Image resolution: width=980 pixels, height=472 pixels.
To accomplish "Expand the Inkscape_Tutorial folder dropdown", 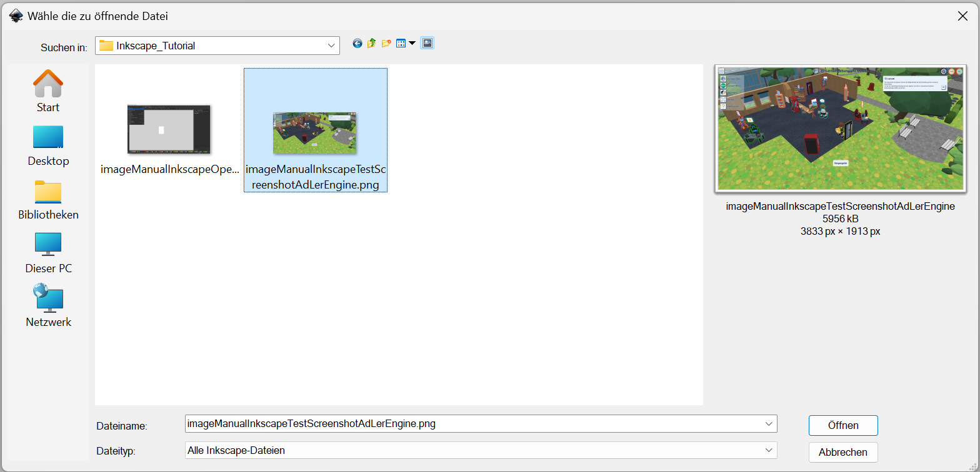I will point(331,46).
